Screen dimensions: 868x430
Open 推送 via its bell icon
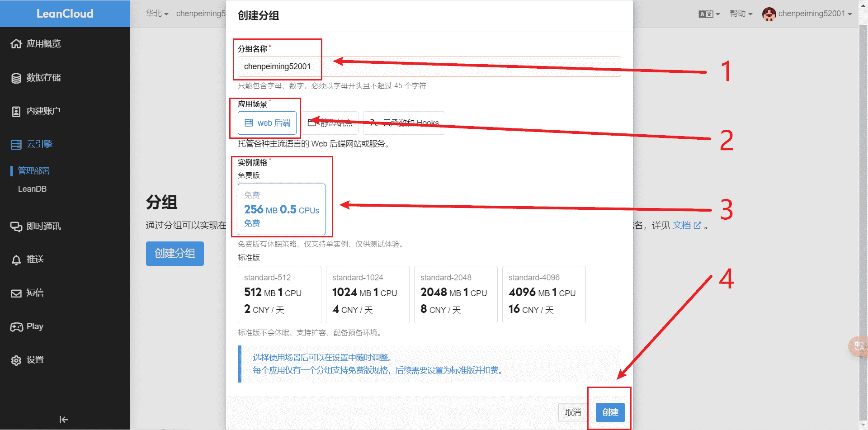pos(16,260)
